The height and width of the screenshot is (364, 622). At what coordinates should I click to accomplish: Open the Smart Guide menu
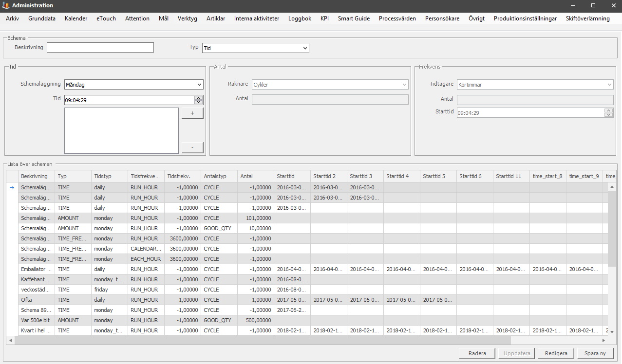point(354,18)
